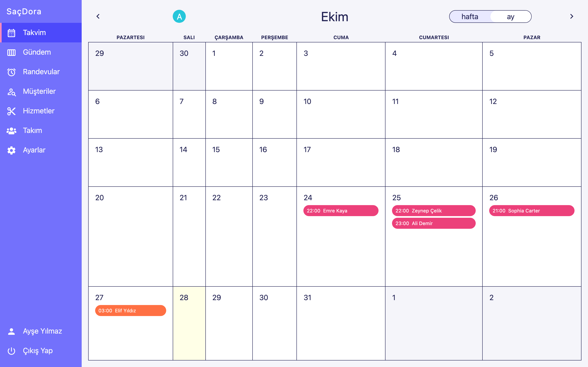Switch calendar to hafta view
The height and width of the screenshot is (367, 588).
470,17
